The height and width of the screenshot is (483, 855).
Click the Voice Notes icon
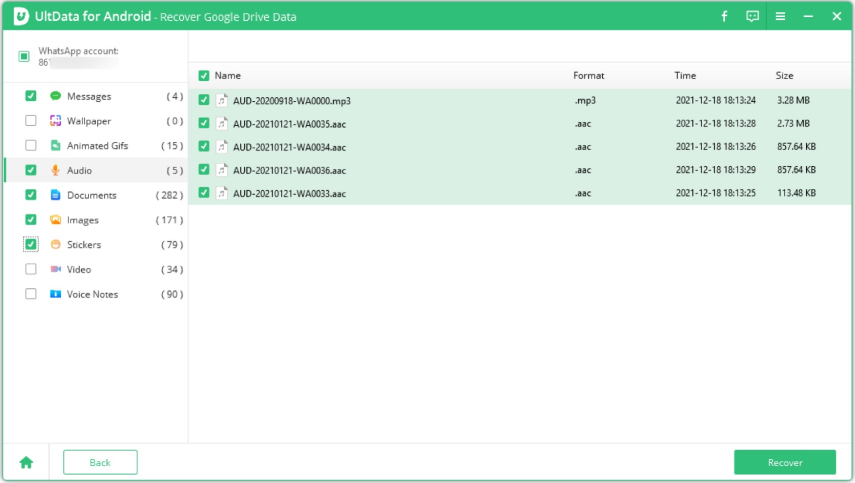(x=55, y=294)
